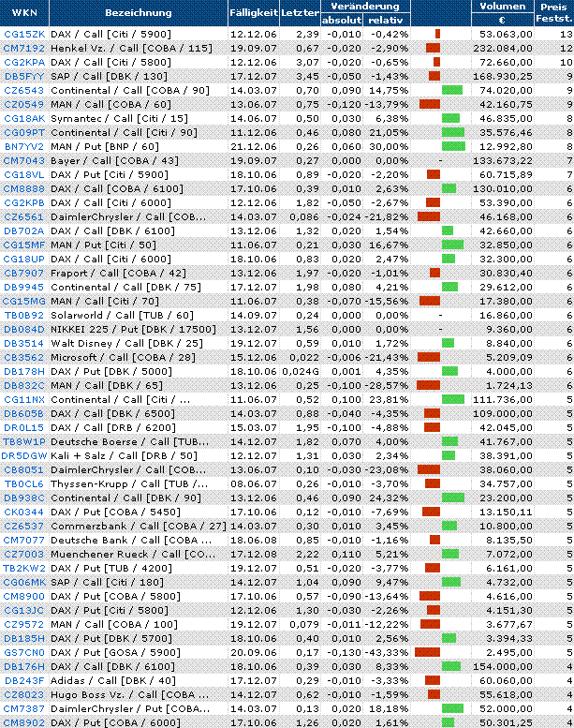
Task: Open warrant link CG11NX
Action: [x=24, y=400]
